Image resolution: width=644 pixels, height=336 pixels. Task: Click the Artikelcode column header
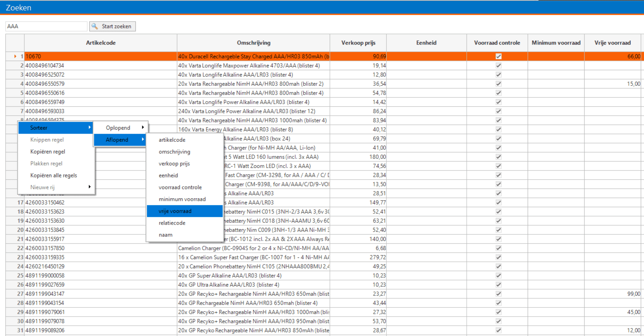[101, 43]
